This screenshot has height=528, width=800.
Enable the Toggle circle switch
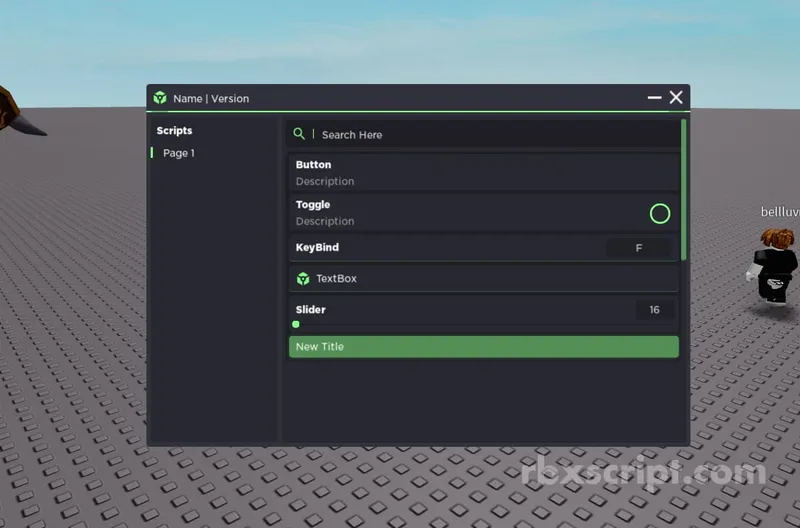(x=660, y=214)
